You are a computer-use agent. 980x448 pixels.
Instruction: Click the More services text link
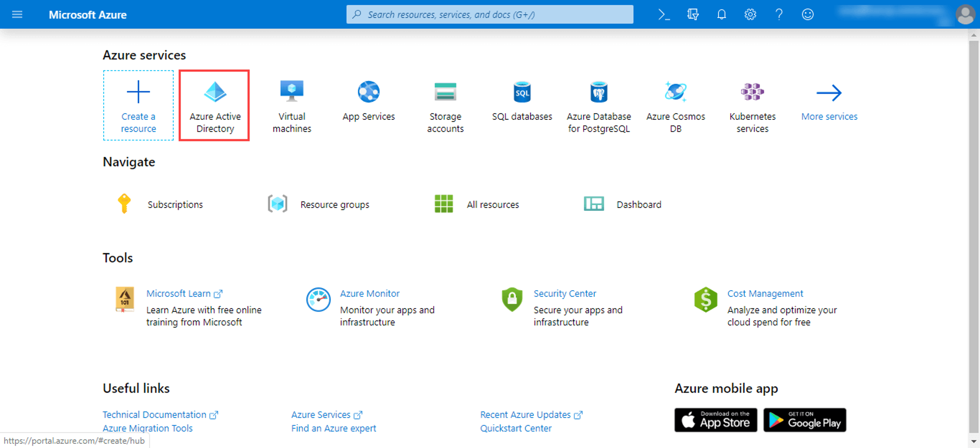coord(829,116)
